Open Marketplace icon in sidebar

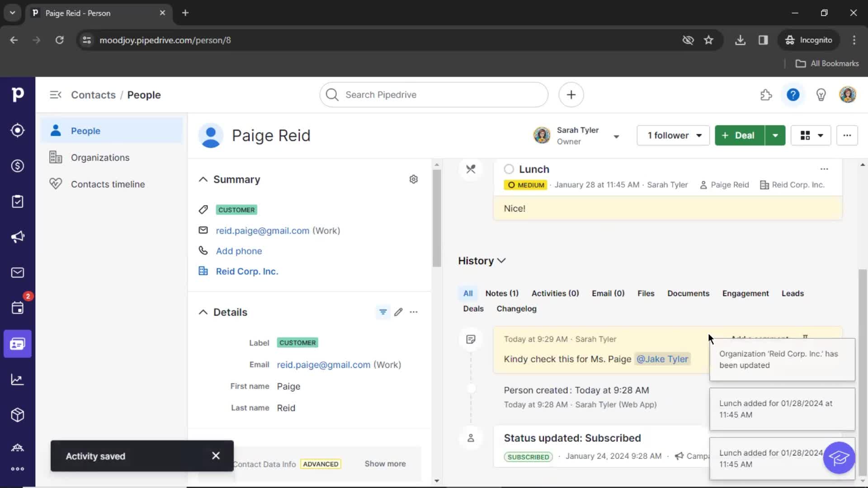point(18,447)
